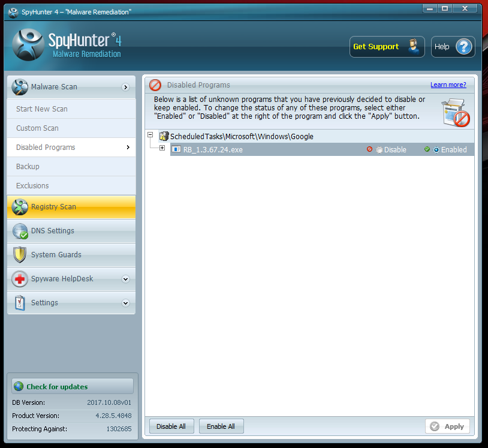Click the blocked program box illustration
This screenshot has height=448, width=488.
455,112
